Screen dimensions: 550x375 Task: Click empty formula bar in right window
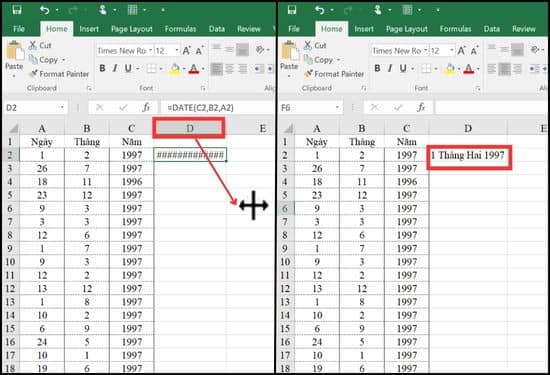(x=491, y=107)
